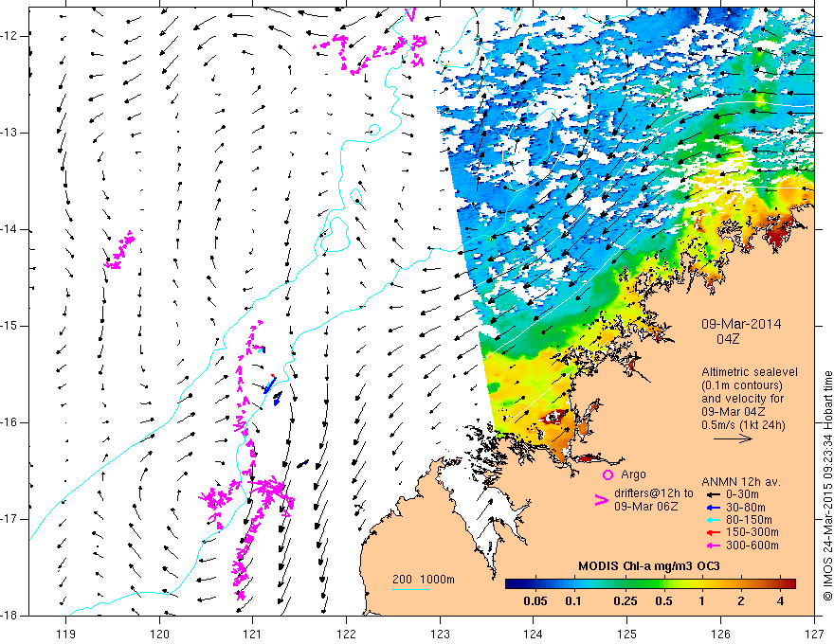Click the dark blue end of the colorbar
Viewport: 834px width, 644px height.
pos(512,584)
